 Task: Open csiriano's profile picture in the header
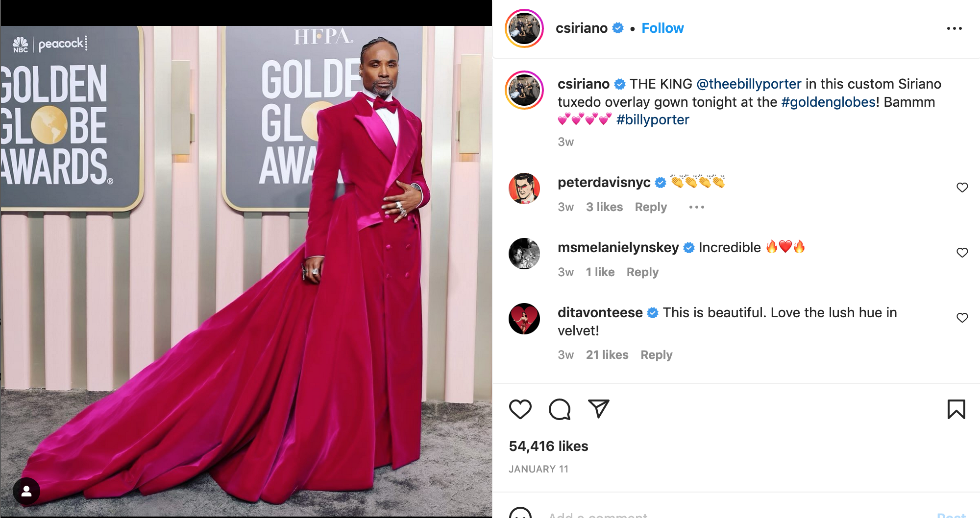pyautogui.click(x=524, y=28)
